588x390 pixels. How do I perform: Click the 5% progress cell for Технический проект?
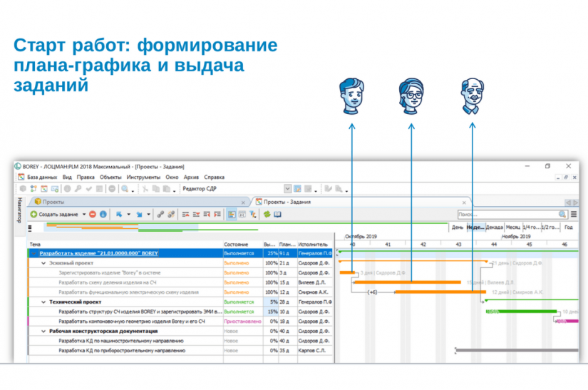click(271, 302)
